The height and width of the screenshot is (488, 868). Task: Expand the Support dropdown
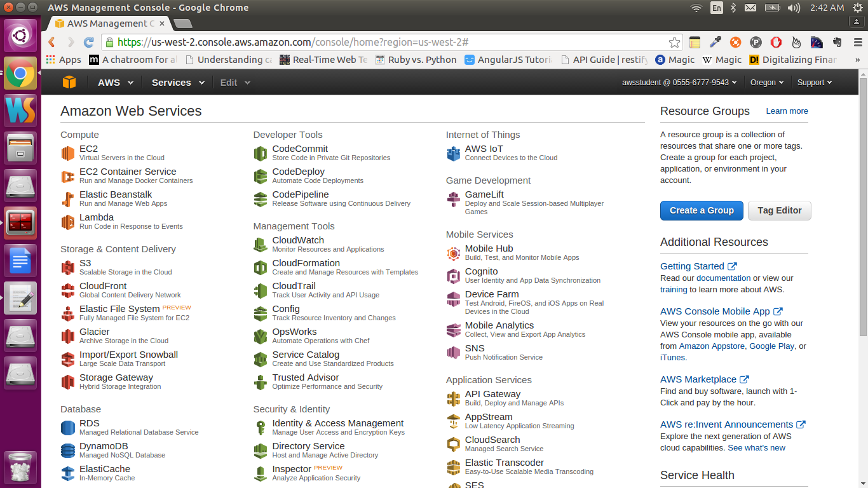[814, 82]
